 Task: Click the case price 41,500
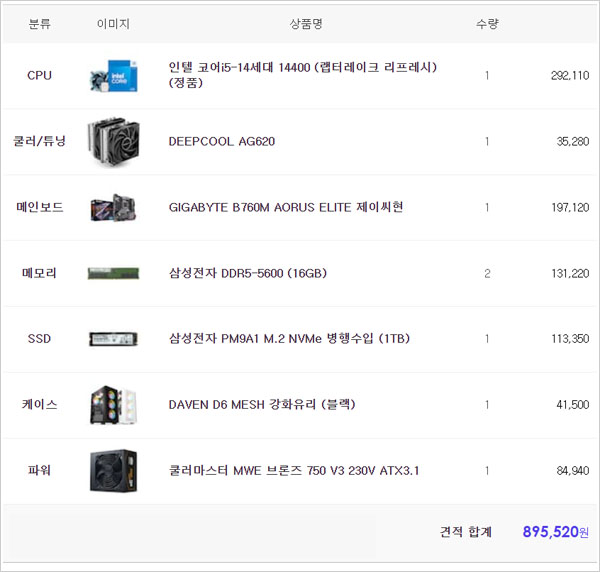click(x=573, y=404)
